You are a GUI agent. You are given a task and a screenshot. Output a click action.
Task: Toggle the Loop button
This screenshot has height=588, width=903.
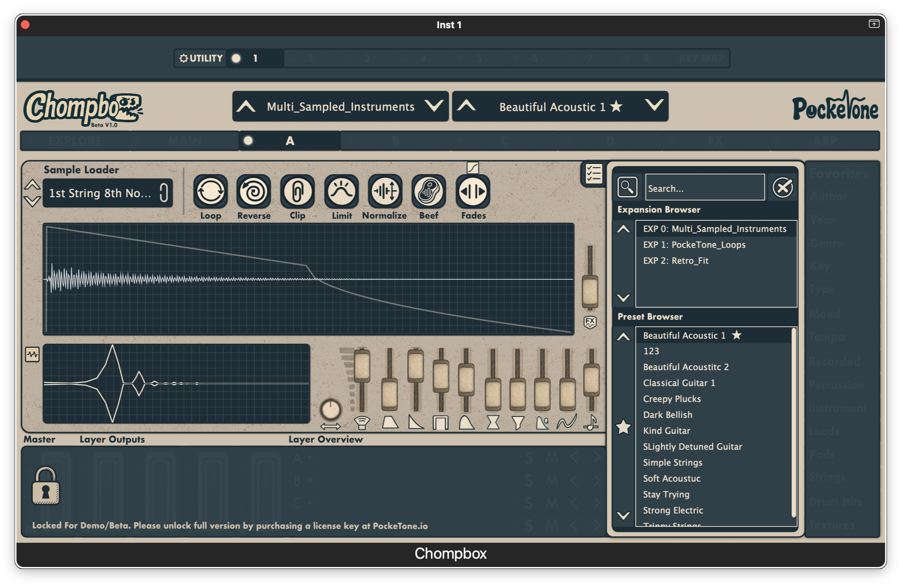point(210,191)
